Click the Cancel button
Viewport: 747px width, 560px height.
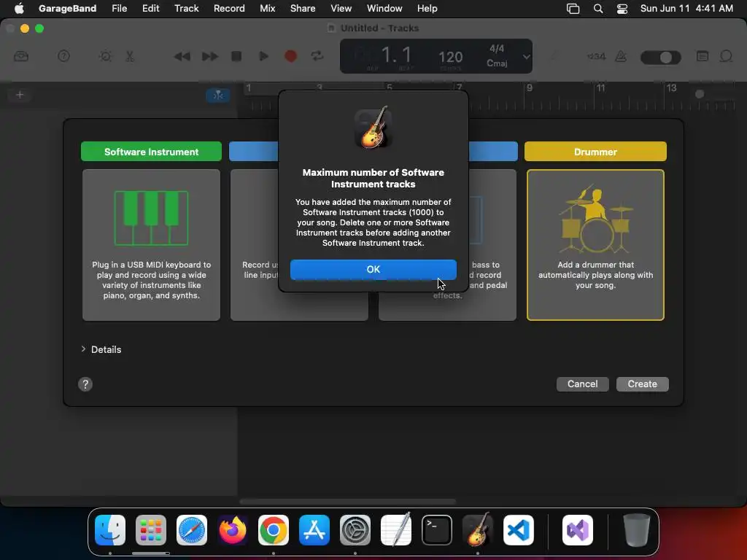(582, 384)
